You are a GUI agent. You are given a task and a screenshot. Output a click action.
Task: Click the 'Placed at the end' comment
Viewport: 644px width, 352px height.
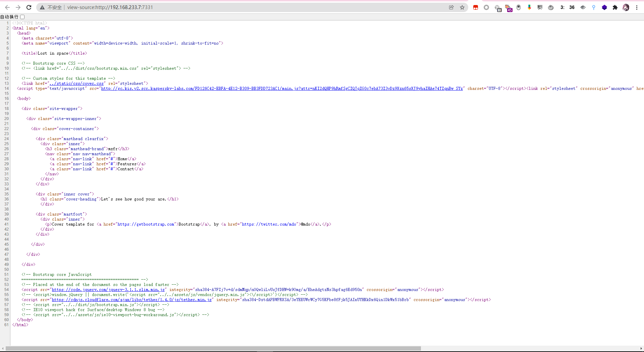click(x=100, y=285)
